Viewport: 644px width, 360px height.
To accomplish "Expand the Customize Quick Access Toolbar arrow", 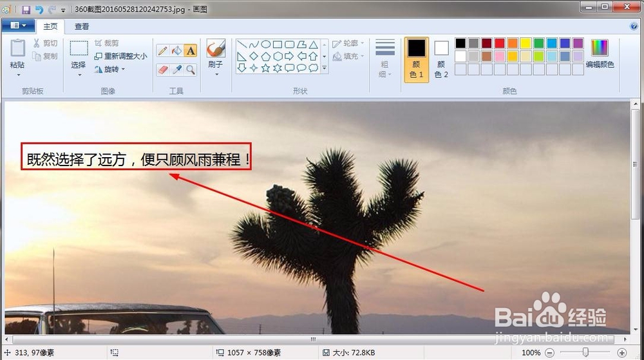I will tap(63, 10).
